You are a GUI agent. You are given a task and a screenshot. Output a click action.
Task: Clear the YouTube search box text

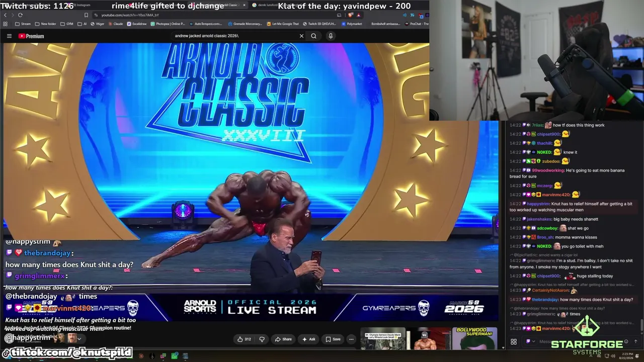(301, 36)
